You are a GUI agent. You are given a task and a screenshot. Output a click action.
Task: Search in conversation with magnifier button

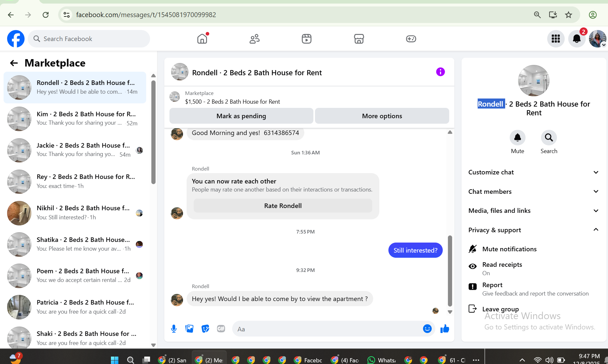click(549, 138)
